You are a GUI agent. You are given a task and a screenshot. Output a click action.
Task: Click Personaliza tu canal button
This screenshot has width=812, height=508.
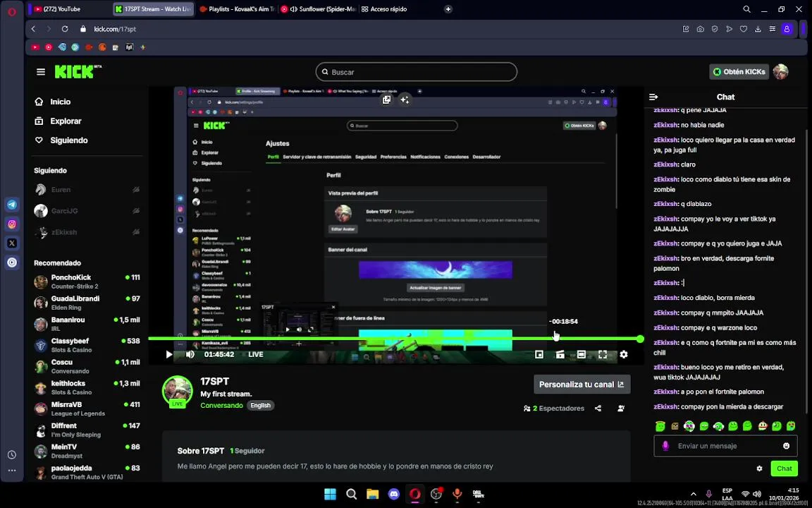(x=582, y=385)
